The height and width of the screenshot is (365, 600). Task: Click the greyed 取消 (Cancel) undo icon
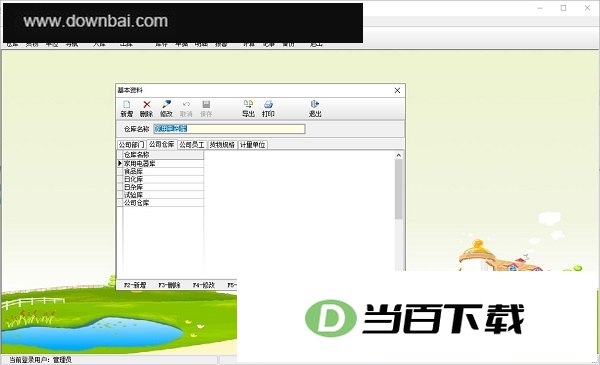(186, 109)
